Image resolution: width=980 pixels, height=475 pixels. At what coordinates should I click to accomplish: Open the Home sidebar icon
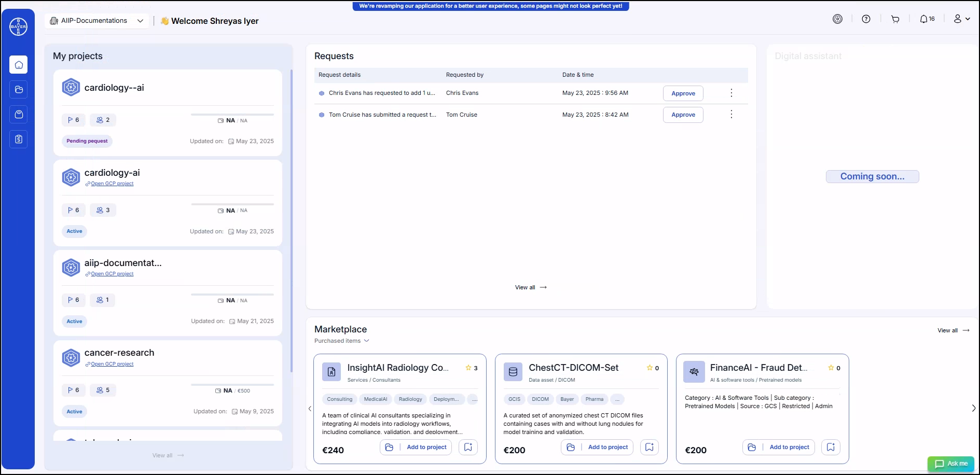pos(19,65)
